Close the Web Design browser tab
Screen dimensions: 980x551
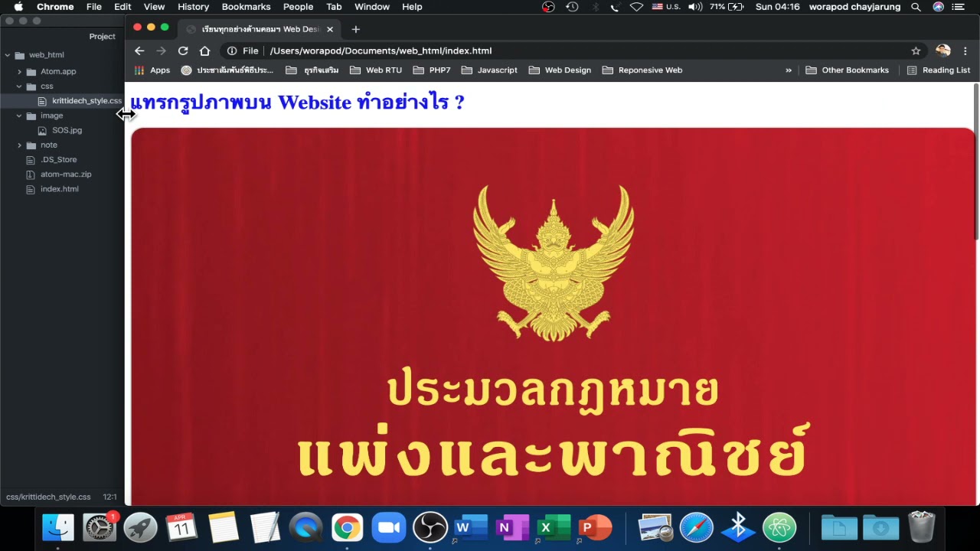click(x=330, y=29)
